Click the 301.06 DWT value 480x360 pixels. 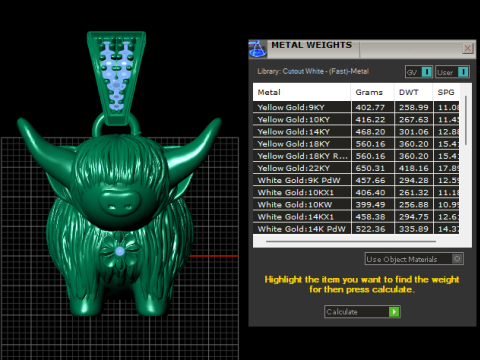point(413,132)
